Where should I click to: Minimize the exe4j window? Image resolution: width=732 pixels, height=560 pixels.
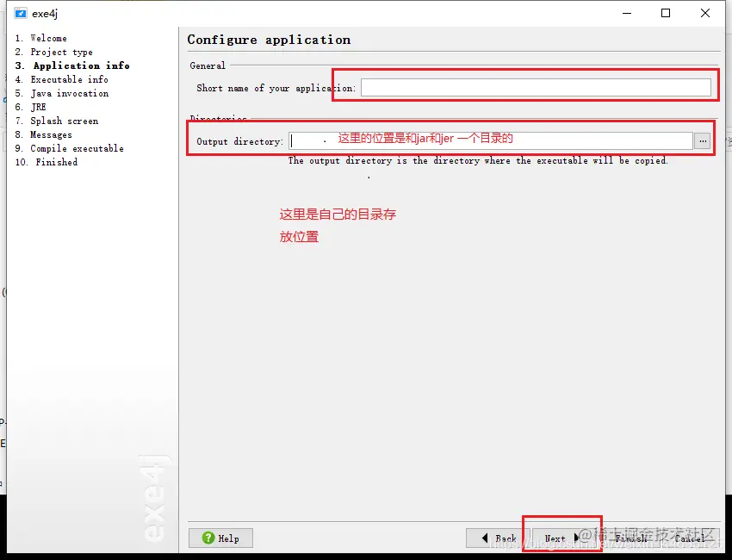click(627, 13)
